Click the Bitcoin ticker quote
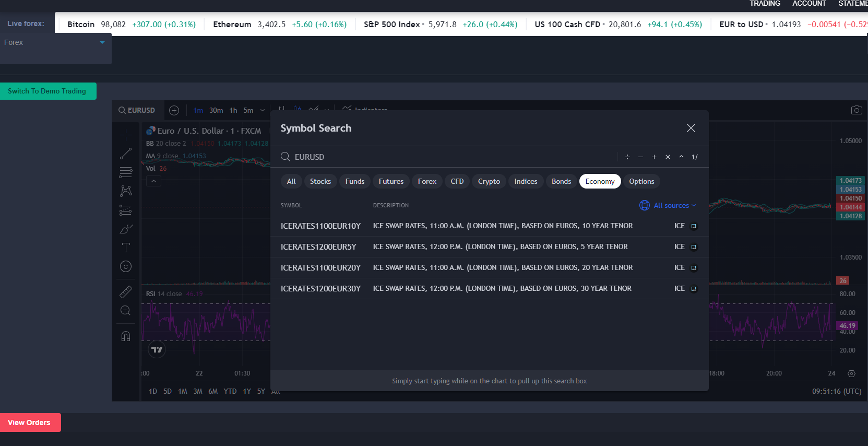This screenshot has height=446, width=868. click(132, 25)
